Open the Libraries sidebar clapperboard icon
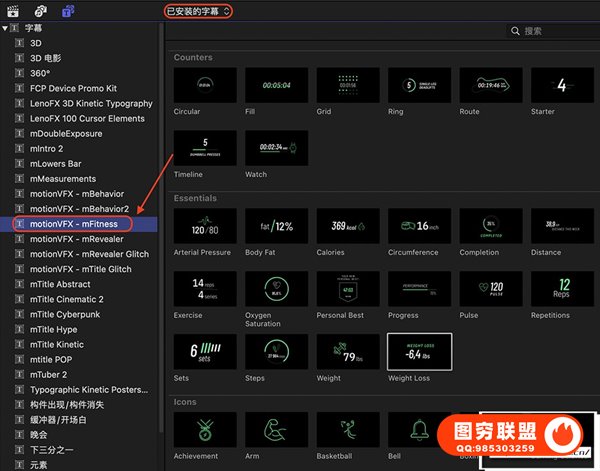Image resolution: width=600 pixels, height=471 pixels. click(x=12, y=11)
